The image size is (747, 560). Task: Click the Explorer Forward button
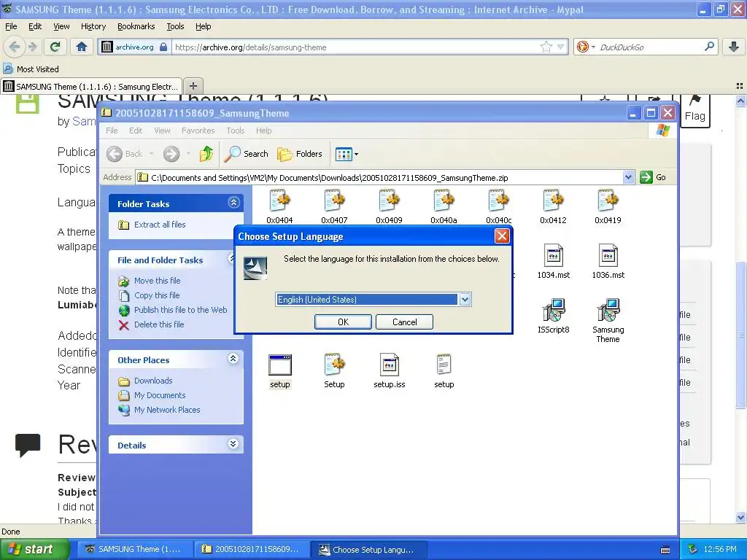tap(171, 154)
